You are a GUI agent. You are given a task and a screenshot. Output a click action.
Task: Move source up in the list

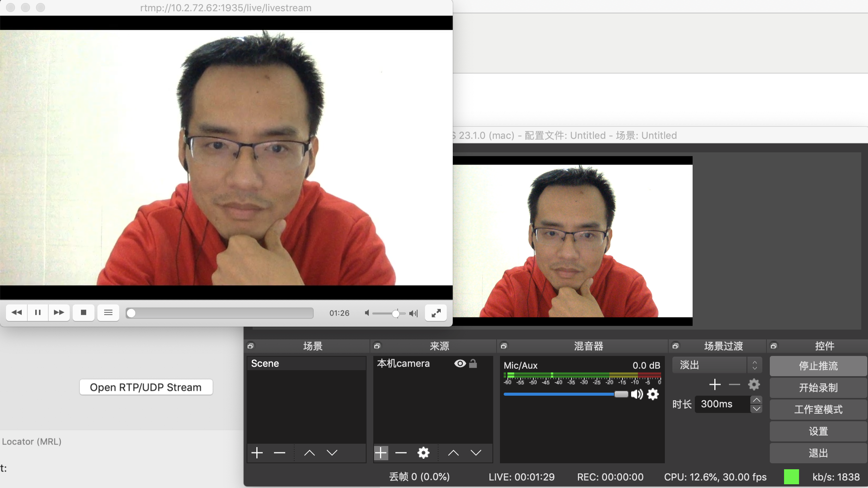coord(453,453)
